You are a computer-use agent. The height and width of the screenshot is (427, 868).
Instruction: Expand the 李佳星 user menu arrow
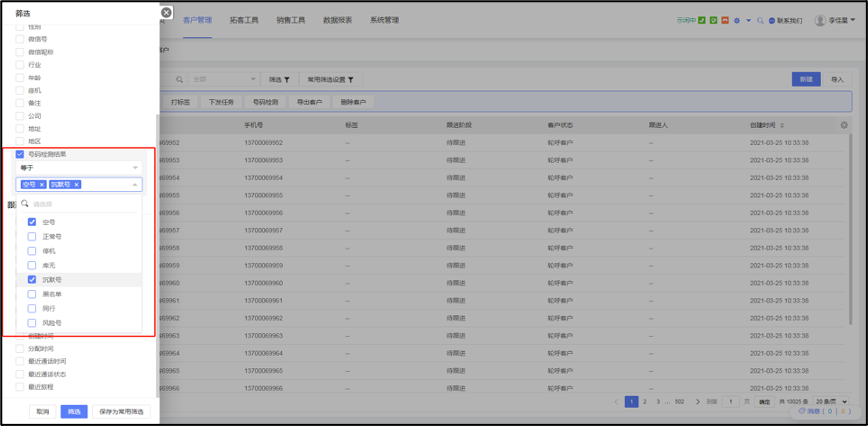click(x=852, y=20)
